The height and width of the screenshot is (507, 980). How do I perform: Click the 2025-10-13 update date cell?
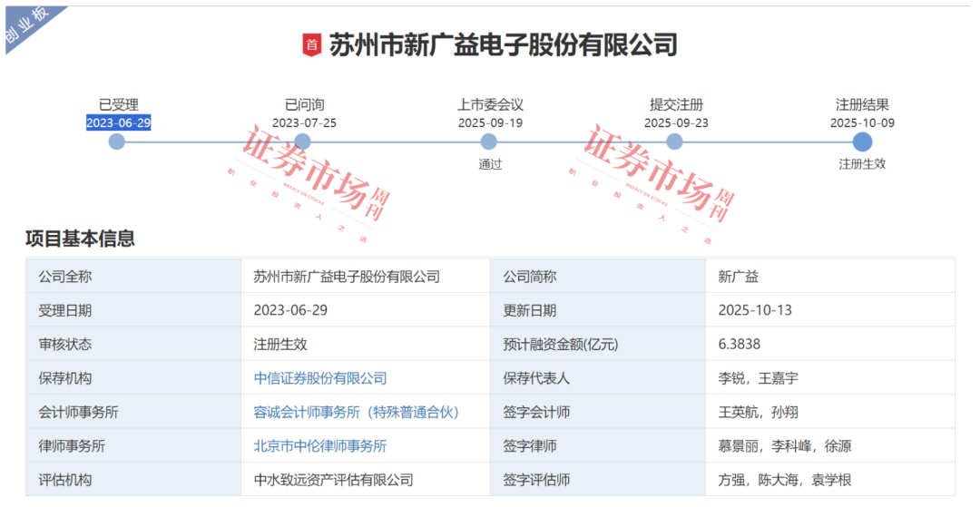click(755, 310)
